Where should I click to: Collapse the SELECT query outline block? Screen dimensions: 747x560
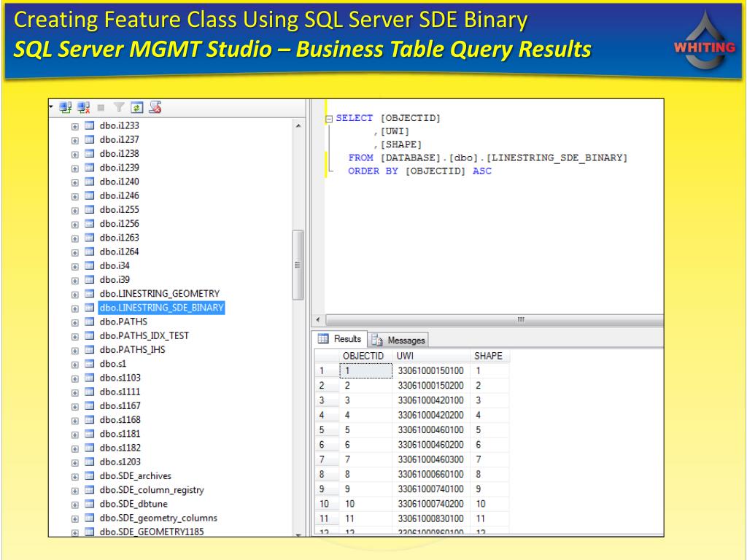coord(329,119)
